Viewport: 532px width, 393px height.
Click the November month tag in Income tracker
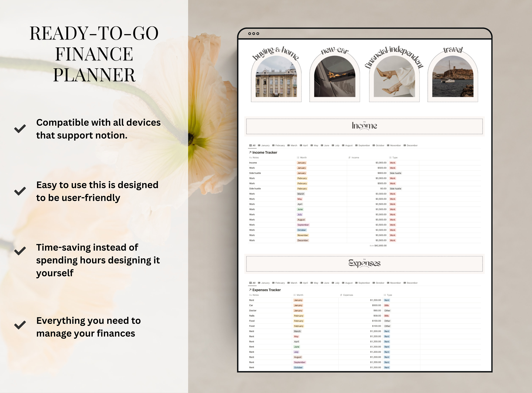tap(303, 235)
